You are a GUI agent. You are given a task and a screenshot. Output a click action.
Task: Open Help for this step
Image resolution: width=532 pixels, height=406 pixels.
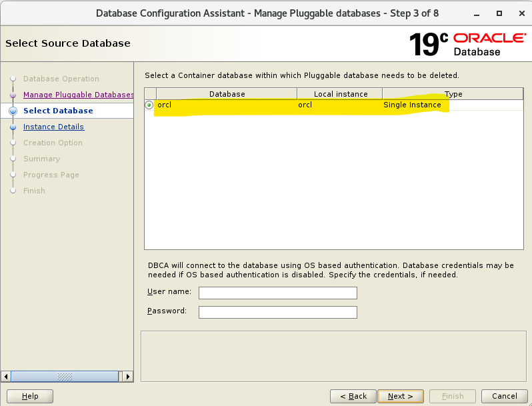[30, 396]
